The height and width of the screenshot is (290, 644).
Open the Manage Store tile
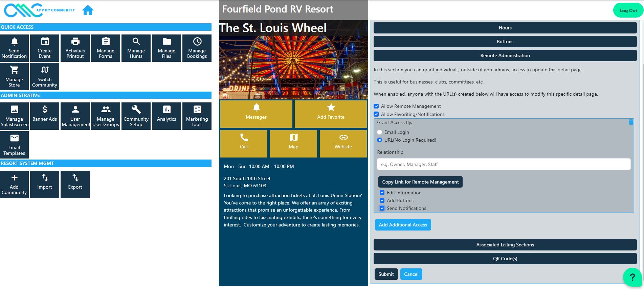[x=14, y=77]
